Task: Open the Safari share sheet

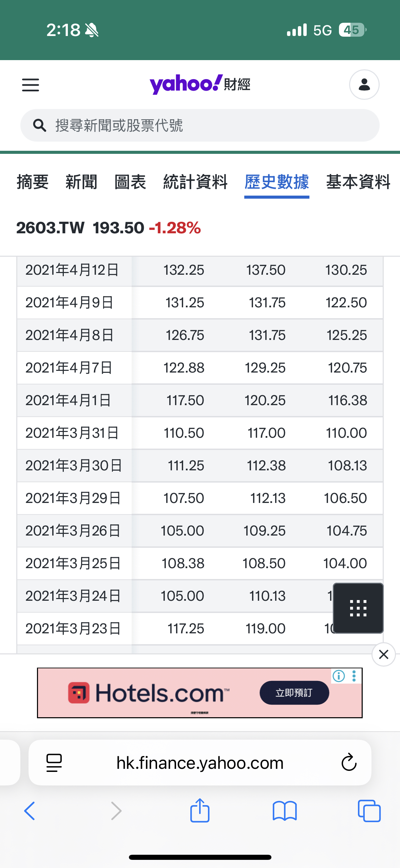Action: [x=200, y=811]
